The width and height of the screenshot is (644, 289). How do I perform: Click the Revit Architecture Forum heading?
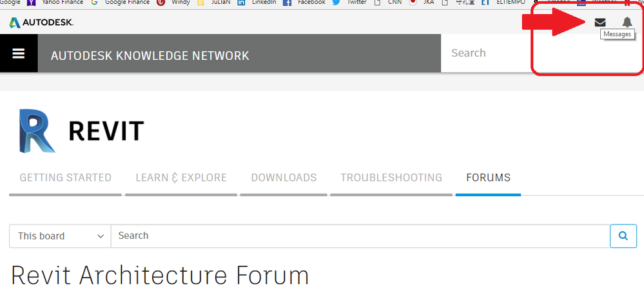point(160,275)
